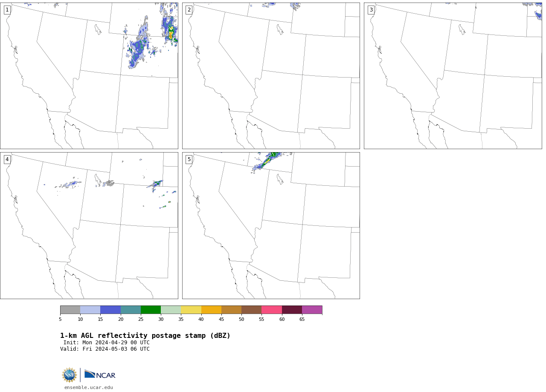546x392 pixels.
Task: Click the tan 45-50 dBZ swatch
Action: [x=232, y=310]
